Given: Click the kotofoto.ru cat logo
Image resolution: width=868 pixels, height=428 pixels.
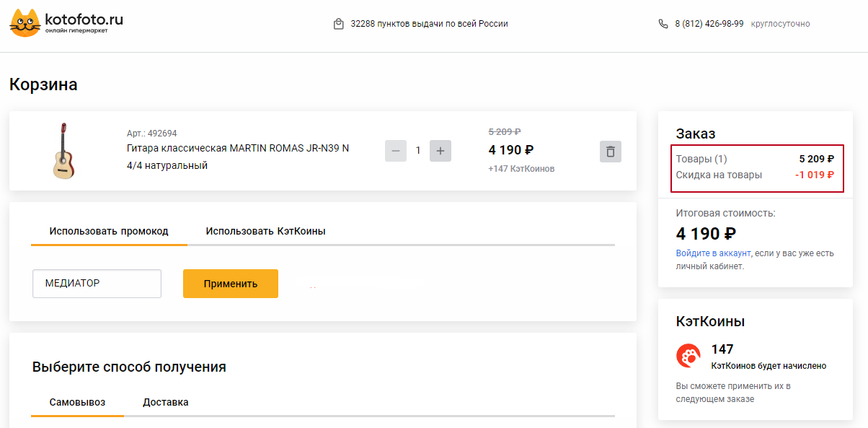Looking at the screenshot, I should click(x=25, y=23).
